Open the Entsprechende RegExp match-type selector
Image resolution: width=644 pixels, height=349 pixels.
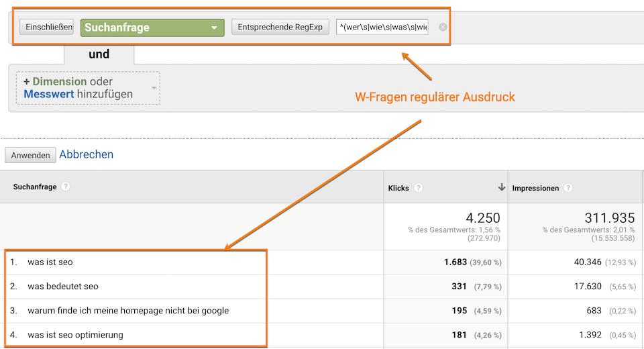(280, 27)
